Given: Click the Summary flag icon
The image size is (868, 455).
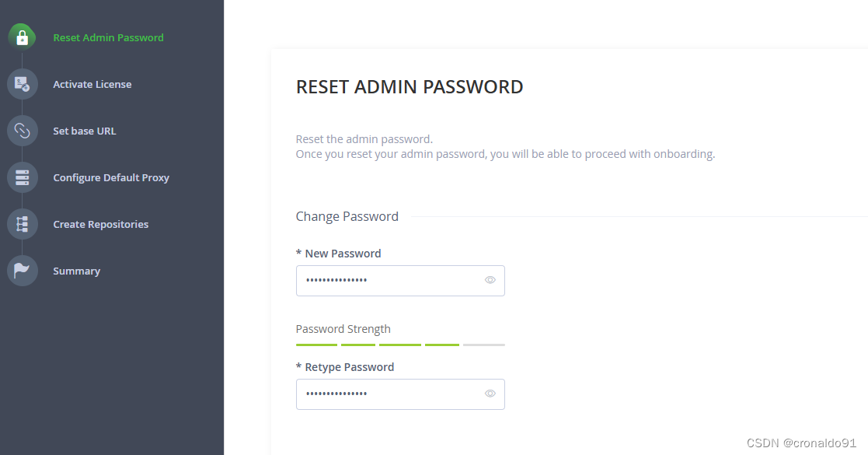Looking at the screenshot, I should click(x=22, y=271).
